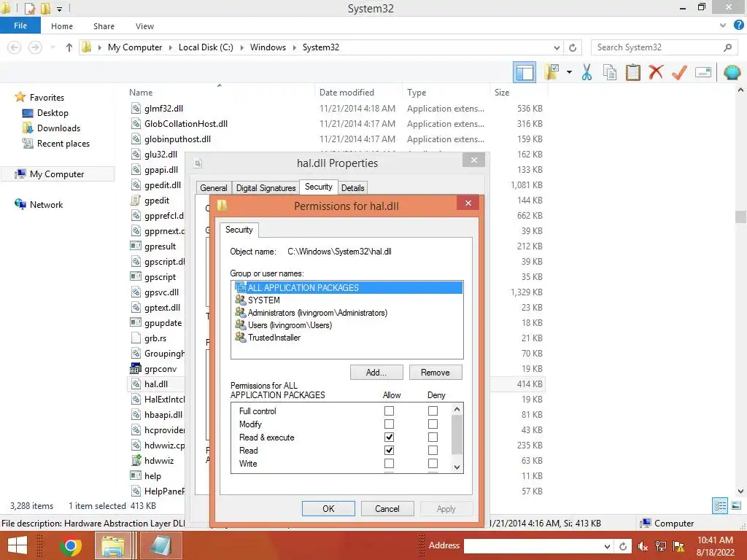Open Classic Shell settings shell icon
Image resolution: width=747 pixels, height=560 pixels.
[732, 73]
